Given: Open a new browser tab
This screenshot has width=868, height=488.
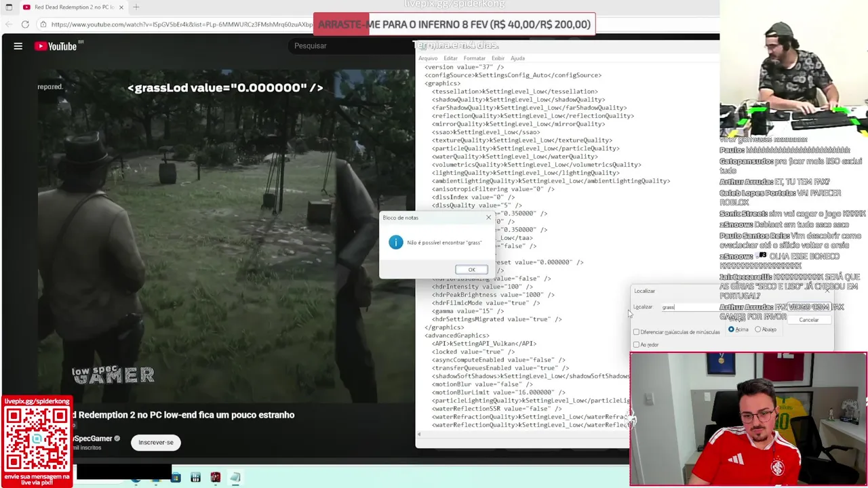Looking at the screenshot, I should 136,7.
